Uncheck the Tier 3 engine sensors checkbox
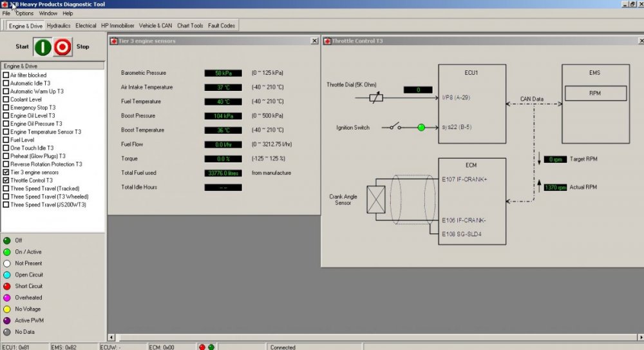Viewport: 644px width, 350px height. click(6, 172)
